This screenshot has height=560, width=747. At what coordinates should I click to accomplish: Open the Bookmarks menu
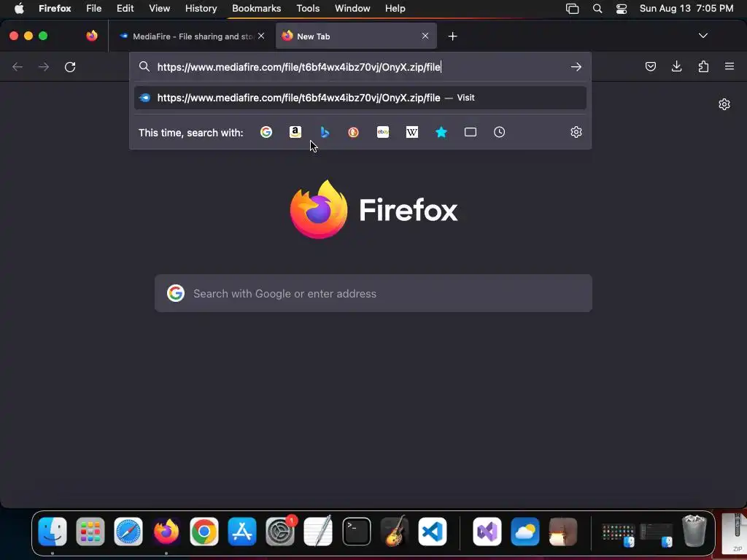point(256,9)
